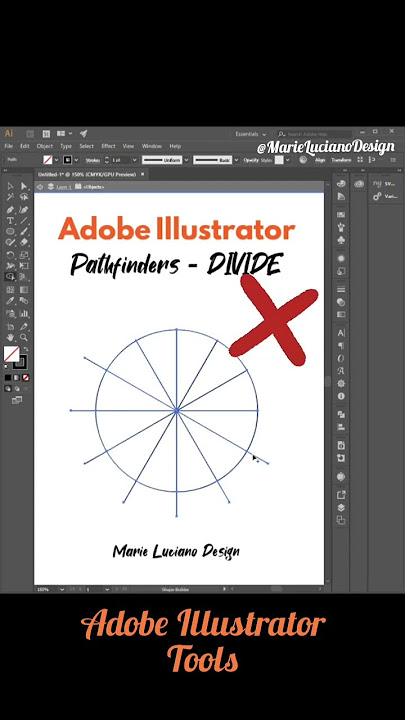Open the fill swatch dropdown in control bar
The width and height of the screenshot is (405, 720).
point(57,160)
